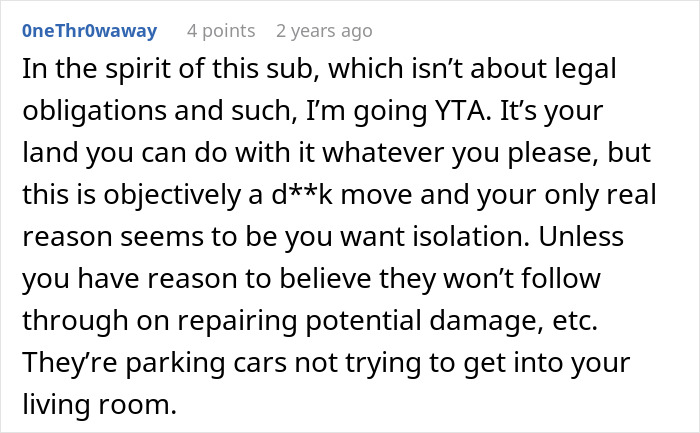Click the "2 years ago" timestamp
The height and width of the screenshot is (433, 700).
pos(324,31)
